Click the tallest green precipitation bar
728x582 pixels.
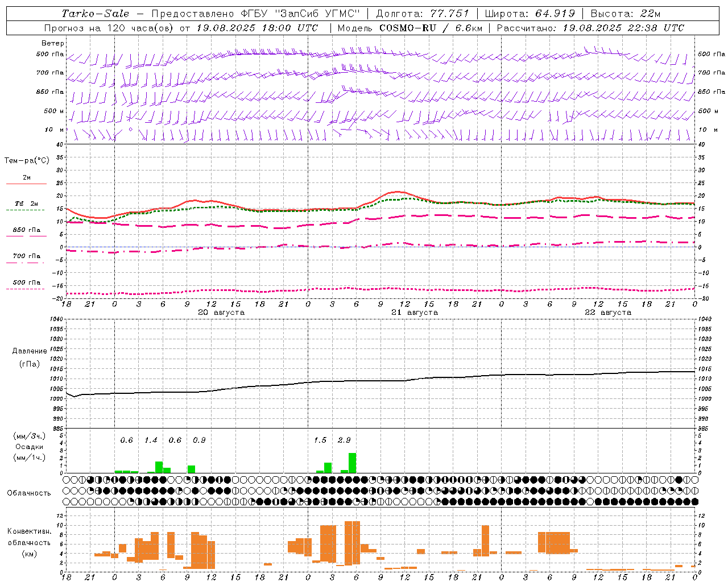(x=353, y=463)
